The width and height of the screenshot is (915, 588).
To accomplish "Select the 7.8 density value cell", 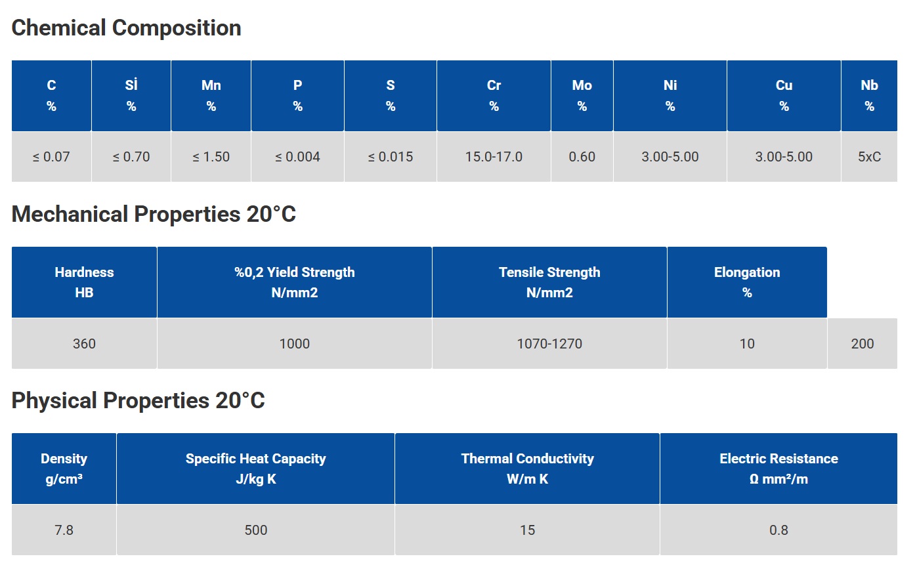I will pyautogui.click(x=64, y=530).
